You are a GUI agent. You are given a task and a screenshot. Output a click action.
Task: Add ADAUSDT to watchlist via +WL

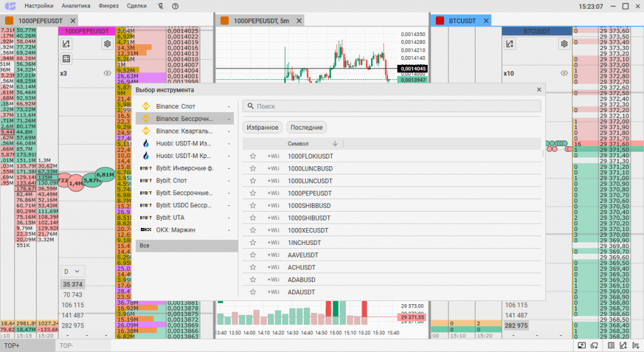click(273, 292)
